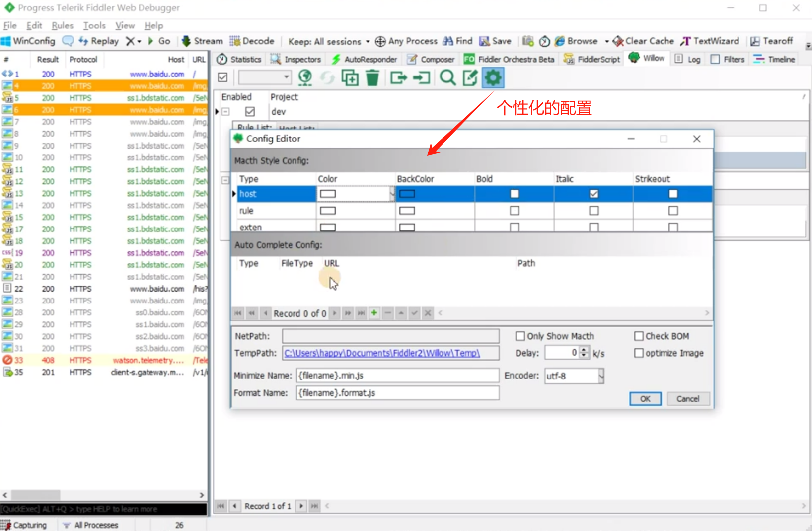The height and width of the screenshot is (531, 812).
Task: Open the Encoder utf-8 dropdown
Action: [601, 376]
